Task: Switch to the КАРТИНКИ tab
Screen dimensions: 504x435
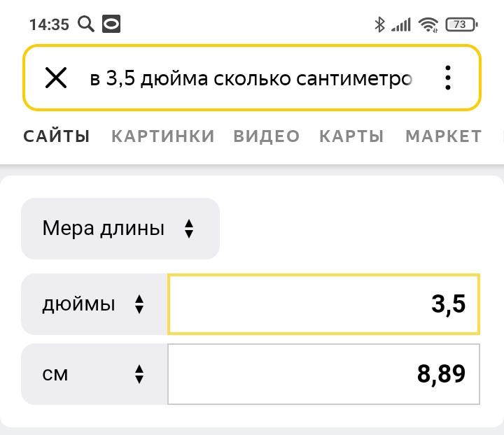Action: tap(163, 136)
